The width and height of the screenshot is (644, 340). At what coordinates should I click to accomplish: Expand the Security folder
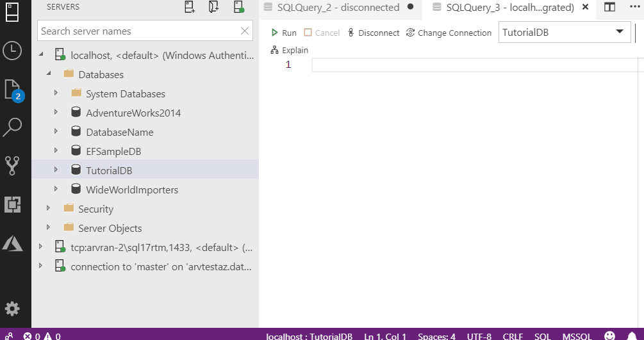[x=49, y=209]
